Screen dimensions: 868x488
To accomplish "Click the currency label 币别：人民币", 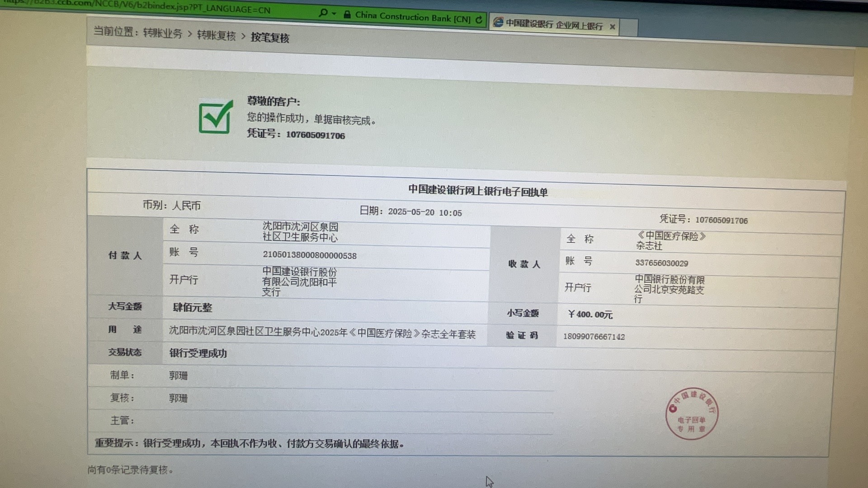I will (x=172, y=206).
